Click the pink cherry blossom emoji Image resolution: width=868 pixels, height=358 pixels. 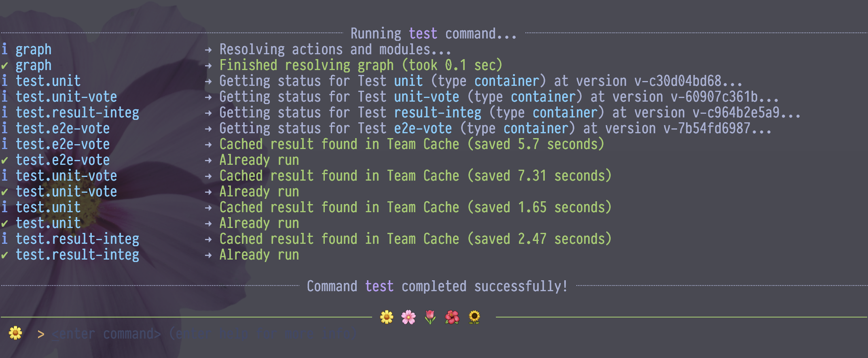pyautogui.click(x=409, y=317)
